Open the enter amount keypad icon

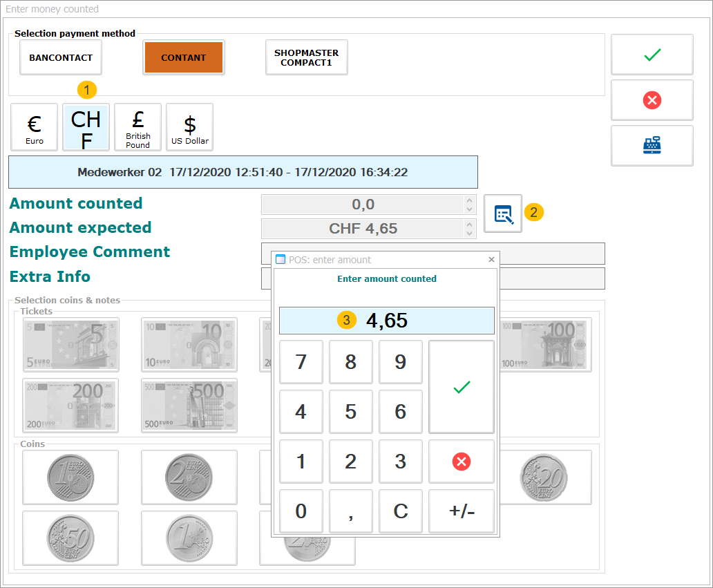coord(502,214)
